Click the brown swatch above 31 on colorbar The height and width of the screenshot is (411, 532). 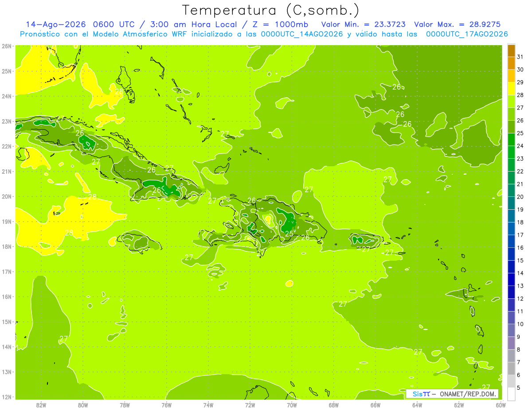pos(511,51)
